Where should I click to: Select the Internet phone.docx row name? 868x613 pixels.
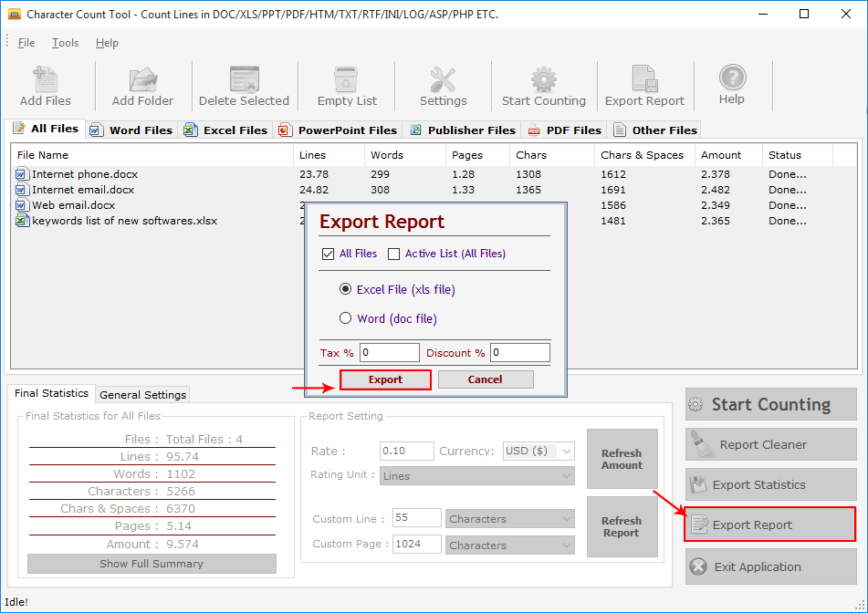click(x=85, y=173)
